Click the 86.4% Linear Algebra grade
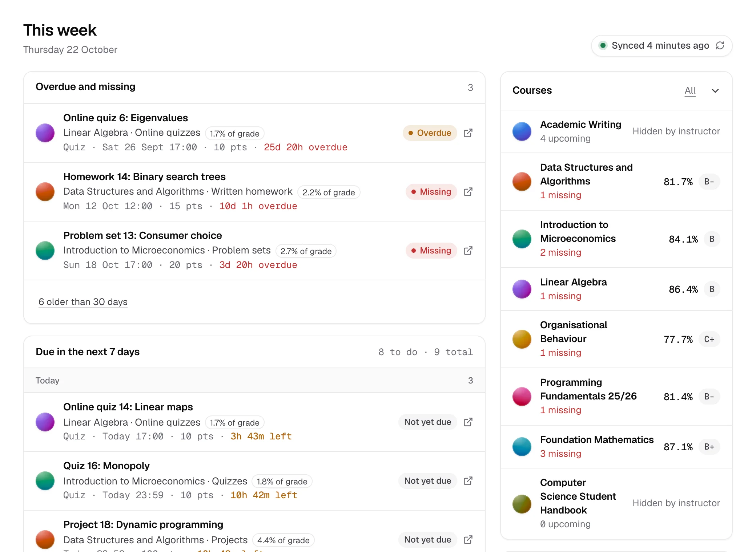 pyautogui.click(x=683, y=289)
